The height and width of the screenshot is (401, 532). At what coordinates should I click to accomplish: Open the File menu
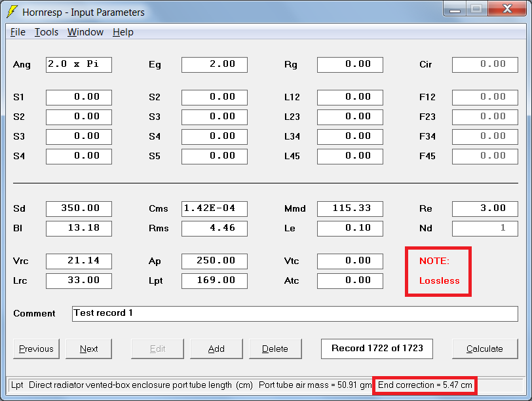click(18, 32)
